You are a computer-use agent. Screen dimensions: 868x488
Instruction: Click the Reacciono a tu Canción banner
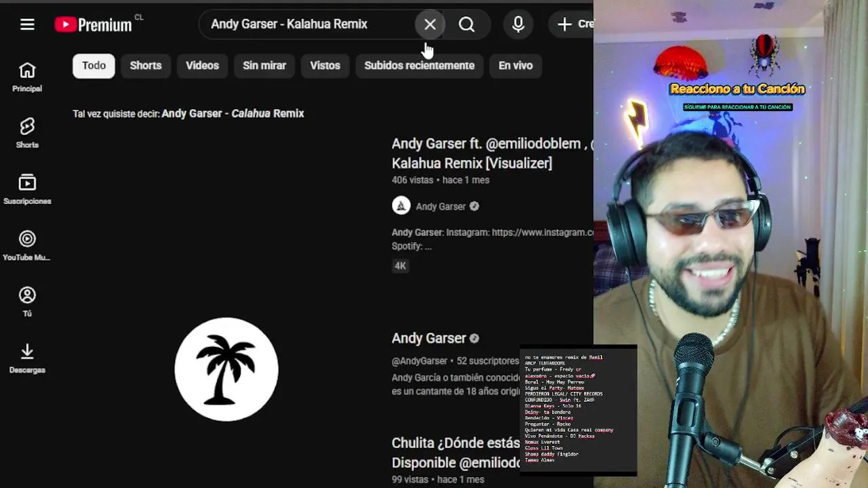coord(737,89)
